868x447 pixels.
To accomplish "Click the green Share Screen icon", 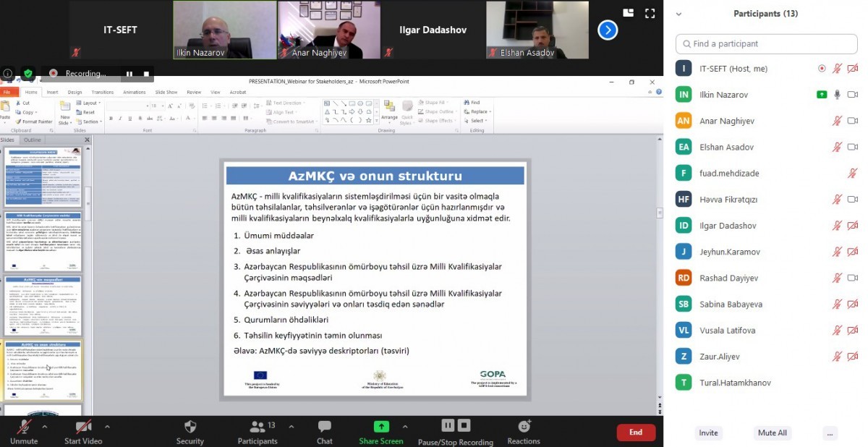I will pos(381,427).
